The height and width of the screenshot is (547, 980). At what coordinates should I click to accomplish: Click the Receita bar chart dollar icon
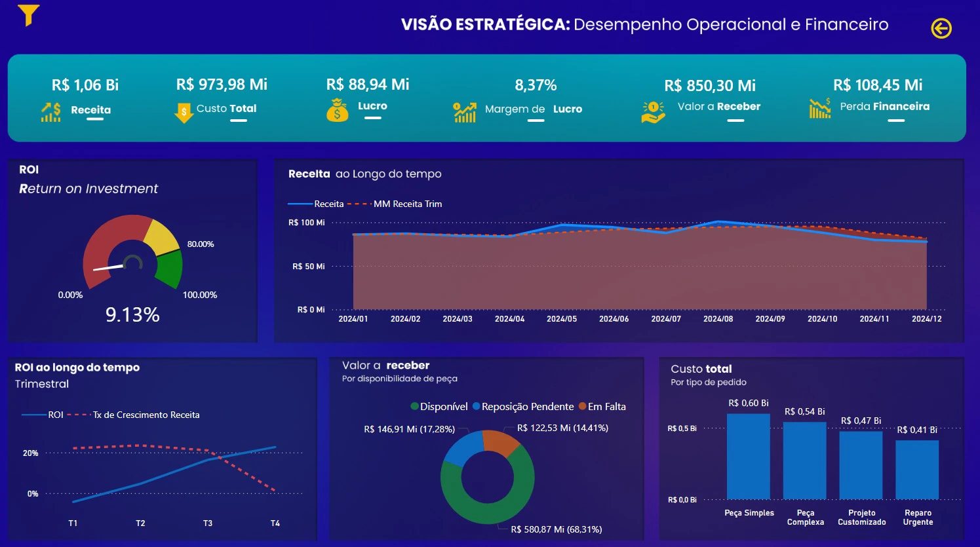point(51,112)
